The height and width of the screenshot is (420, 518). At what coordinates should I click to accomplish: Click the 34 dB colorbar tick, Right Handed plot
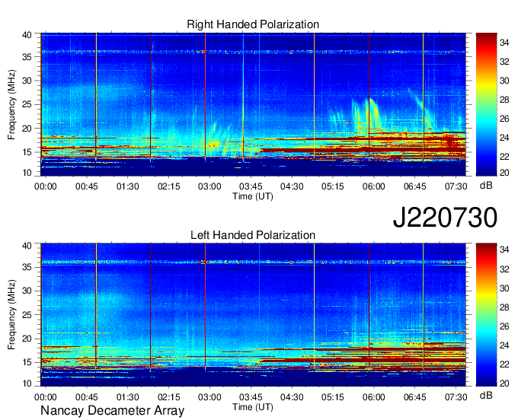point(504,43)
